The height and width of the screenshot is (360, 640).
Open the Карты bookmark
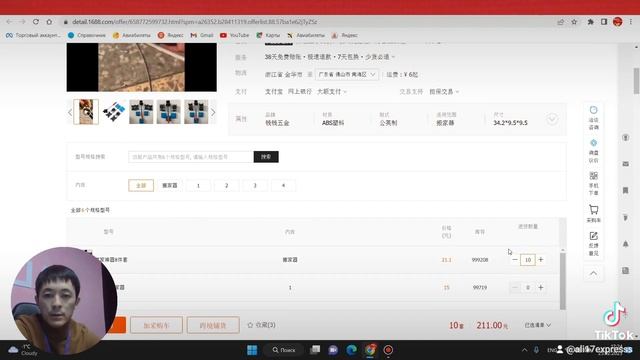point(268,36)
